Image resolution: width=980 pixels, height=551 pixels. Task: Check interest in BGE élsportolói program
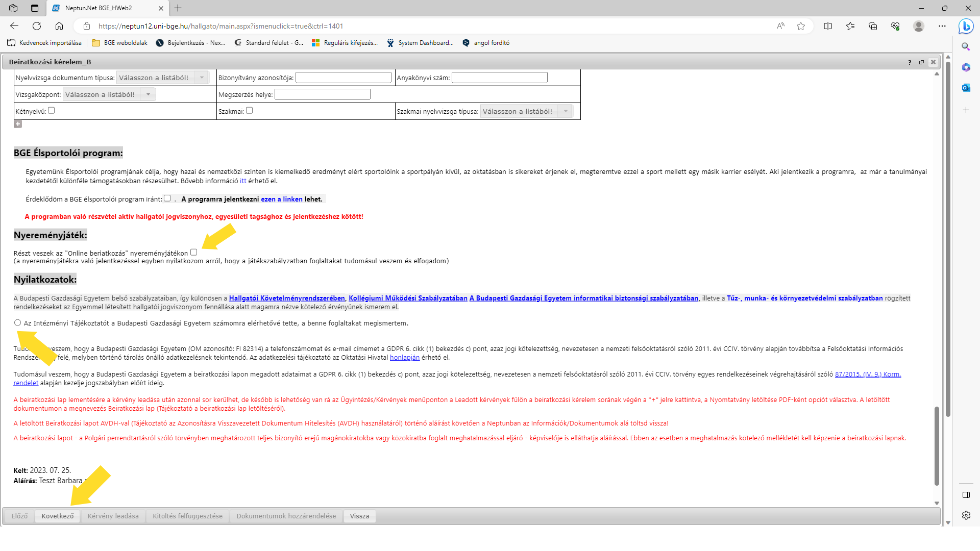tap(167, 198)
